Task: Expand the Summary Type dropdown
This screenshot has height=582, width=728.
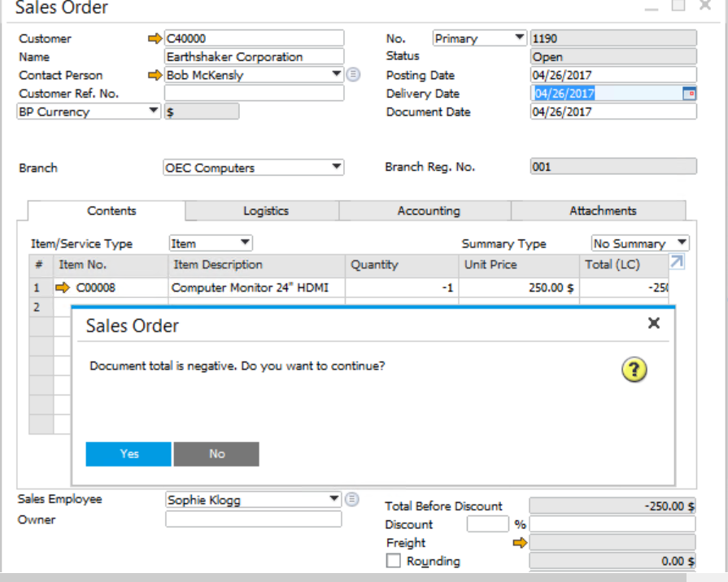Action: pos(682,243)
